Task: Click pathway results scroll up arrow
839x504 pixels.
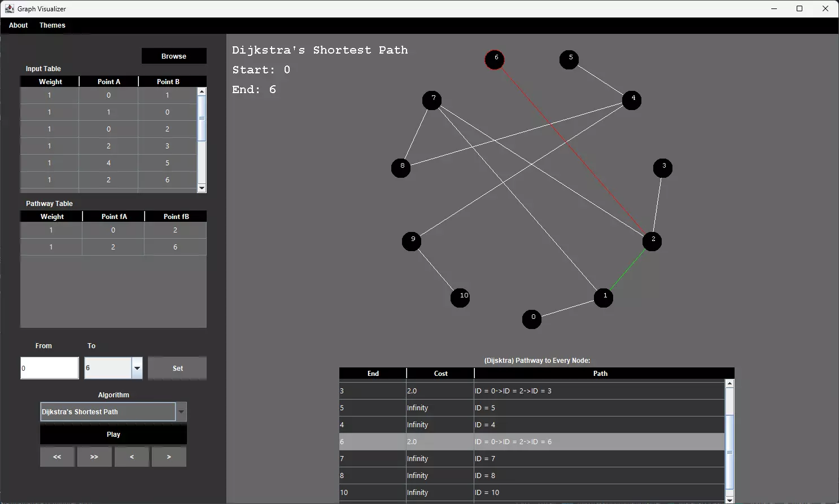Action: tap(729, 384)
